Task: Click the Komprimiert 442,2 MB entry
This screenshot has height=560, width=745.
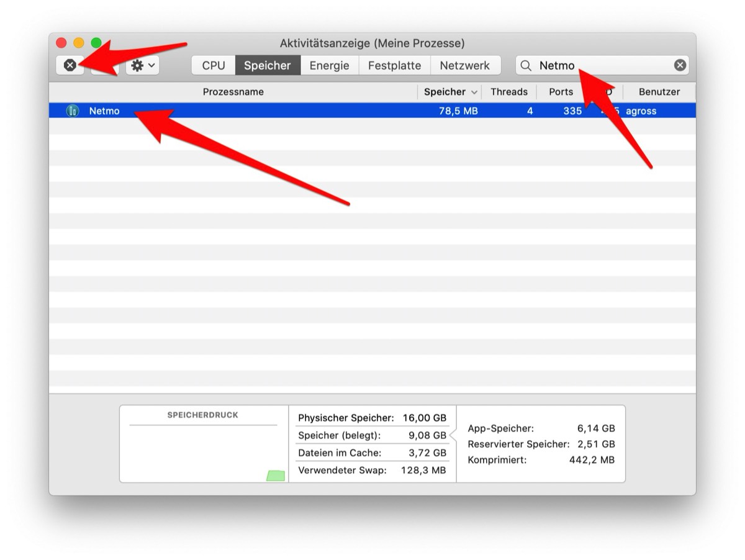Action: (541, 460)
